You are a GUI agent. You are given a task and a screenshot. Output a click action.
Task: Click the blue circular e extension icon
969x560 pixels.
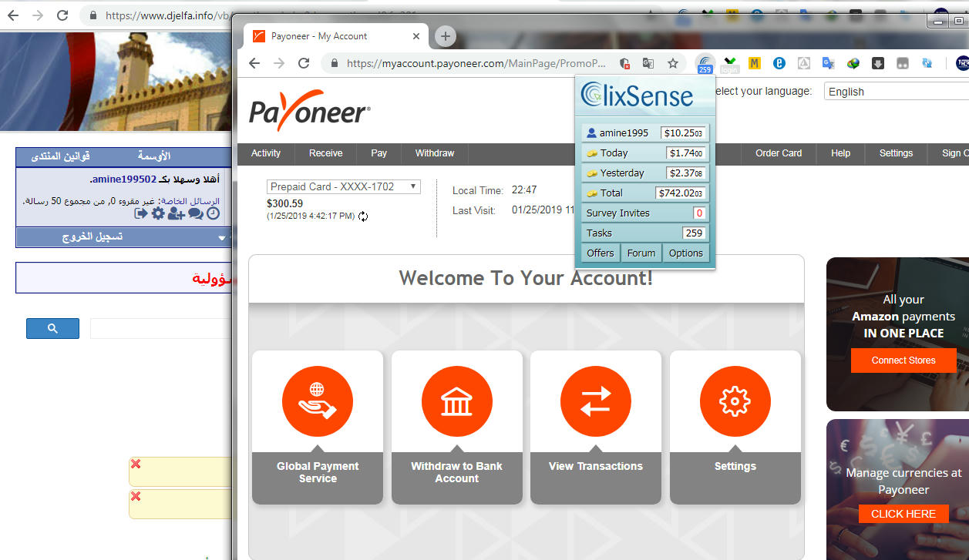[x=779, y=64]
